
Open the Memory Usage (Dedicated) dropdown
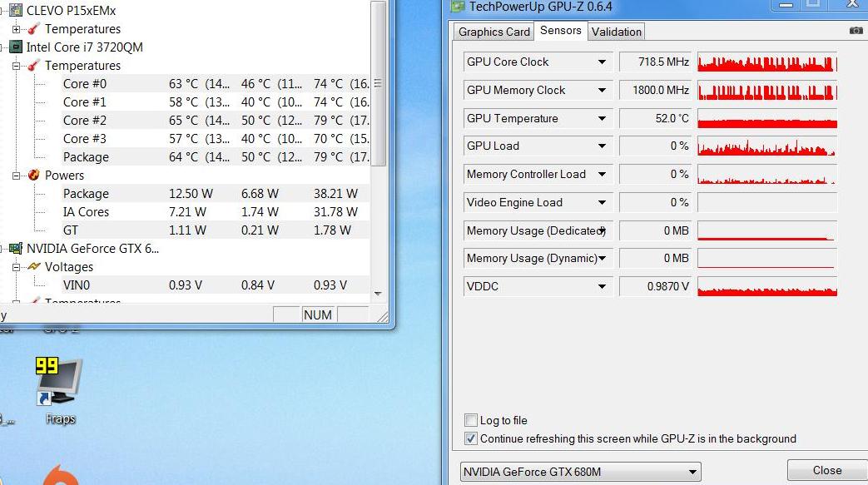(602, 230)
